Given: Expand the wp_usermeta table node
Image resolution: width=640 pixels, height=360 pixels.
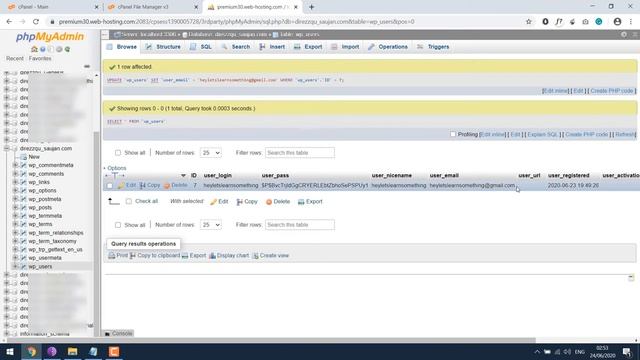Looking at the screenshot, I should (16, 258).
